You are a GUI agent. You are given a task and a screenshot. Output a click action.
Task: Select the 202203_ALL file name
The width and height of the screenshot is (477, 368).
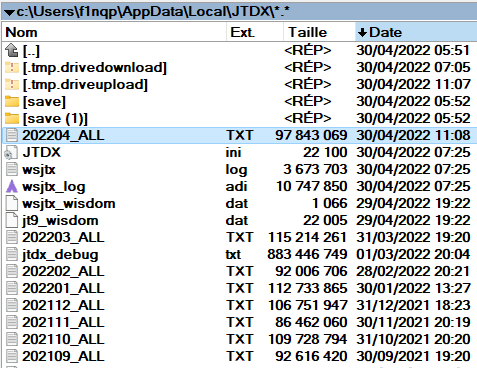coord(63,237)
